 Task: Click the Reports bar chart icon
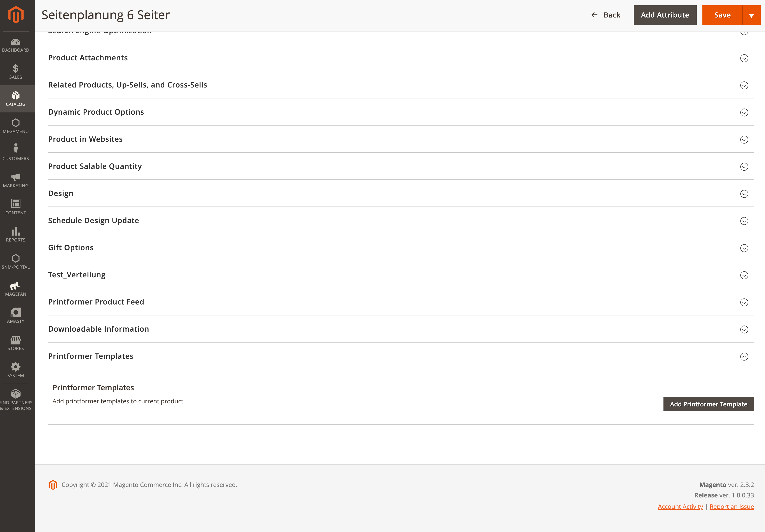pos(16,231)
